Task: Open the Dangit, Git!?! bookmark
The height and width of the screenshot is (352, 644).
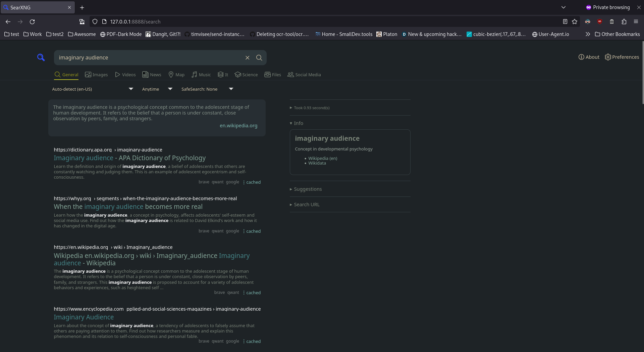Action: click(163, 34)
